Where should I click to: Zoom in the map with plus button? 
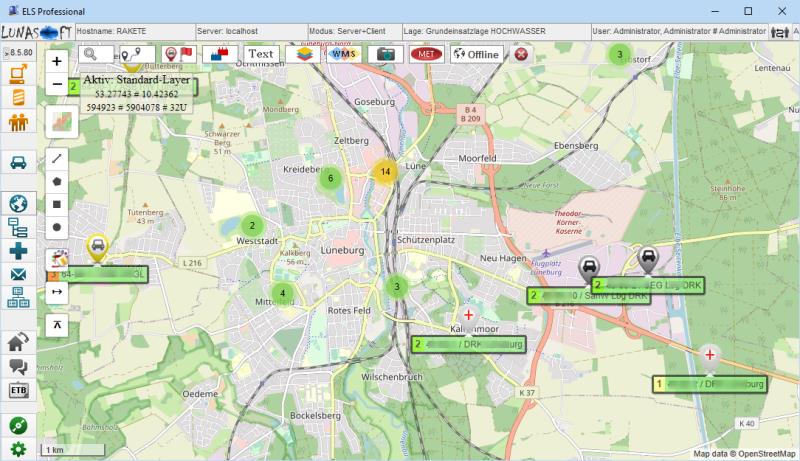pos(57,61)
